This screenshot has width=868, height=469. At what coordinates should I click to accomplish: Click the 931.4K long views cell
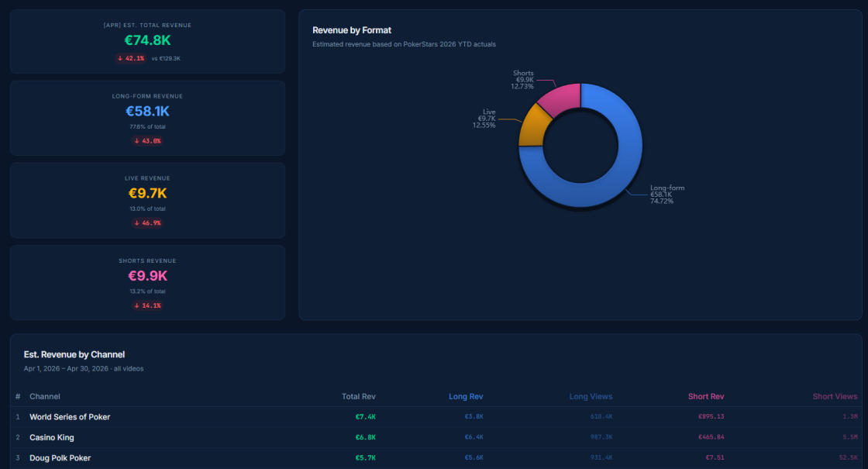tap(601, 457)
